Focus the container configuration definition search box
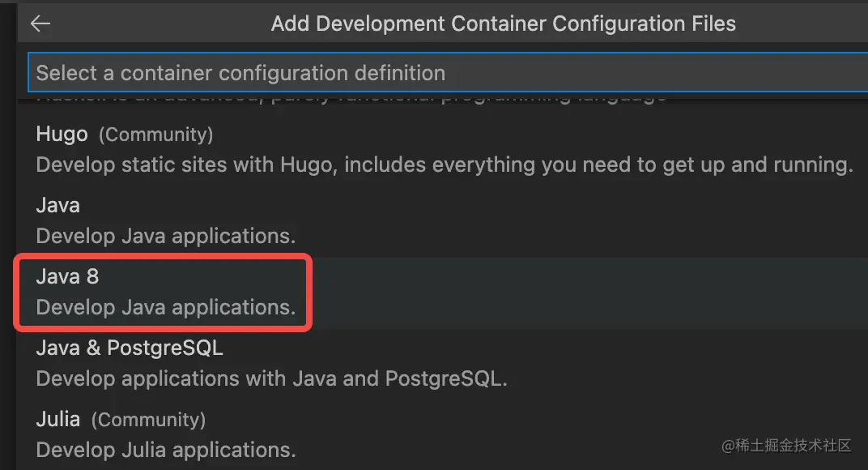 tap(445, 73)
